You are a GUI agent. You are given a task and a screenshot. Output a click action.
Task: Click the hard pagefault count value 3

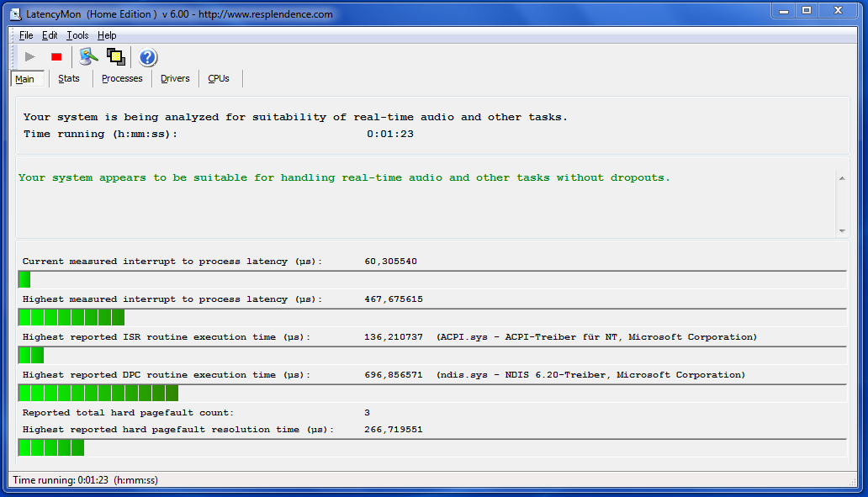[x=367, y=412]
